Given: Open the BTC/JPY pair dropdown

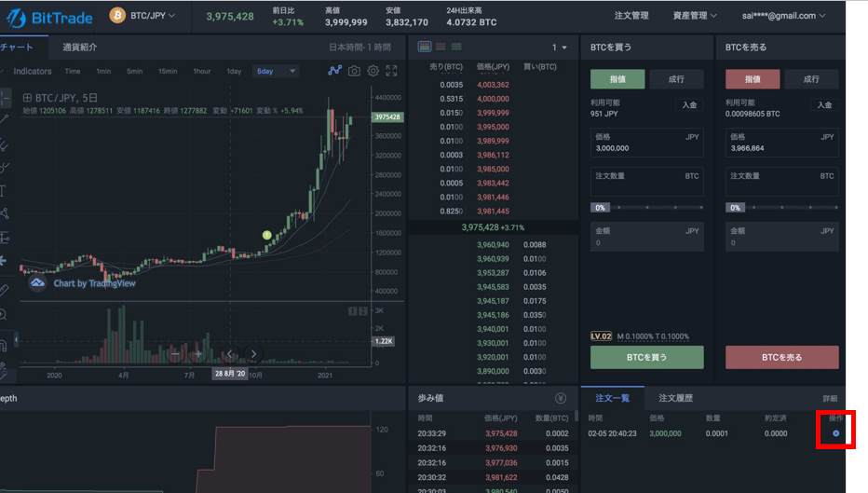Looking at the screenshot, I should tap(142, 16).
